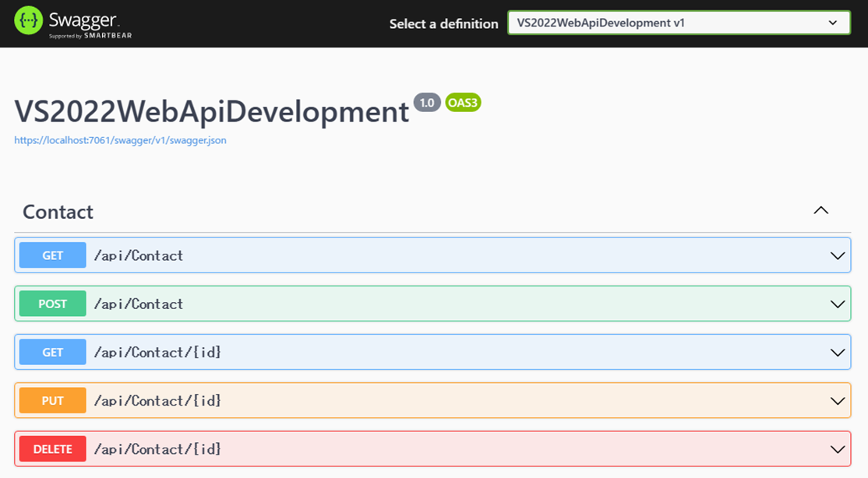This screenshot has width=868, height=478.
Task: Click the VS2022WebApiDevelopment page title
Action: [x=210, y=111]
